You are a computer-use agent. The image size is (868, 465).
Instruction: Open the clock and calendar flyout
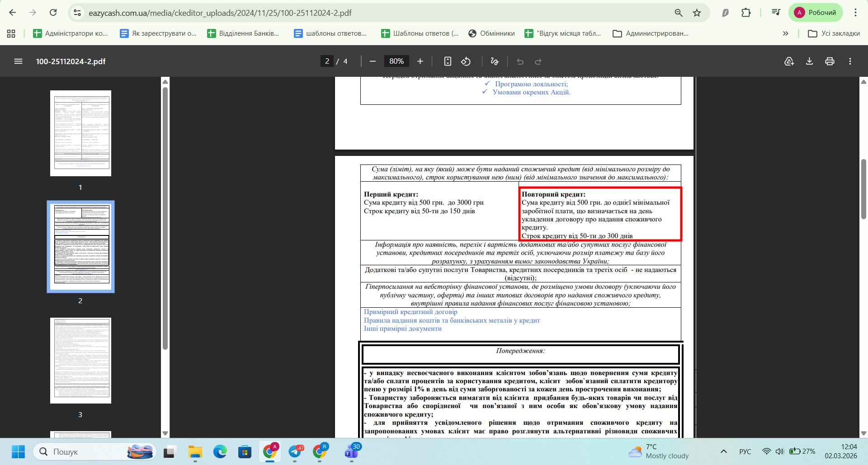pyautogui.click(x=841, y=451)
